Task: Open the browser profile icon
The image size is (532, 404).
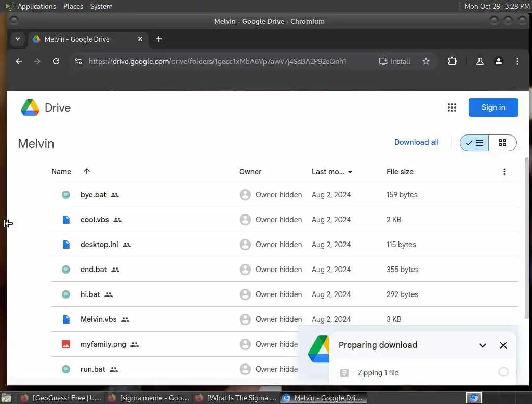Action: point(498,61)
